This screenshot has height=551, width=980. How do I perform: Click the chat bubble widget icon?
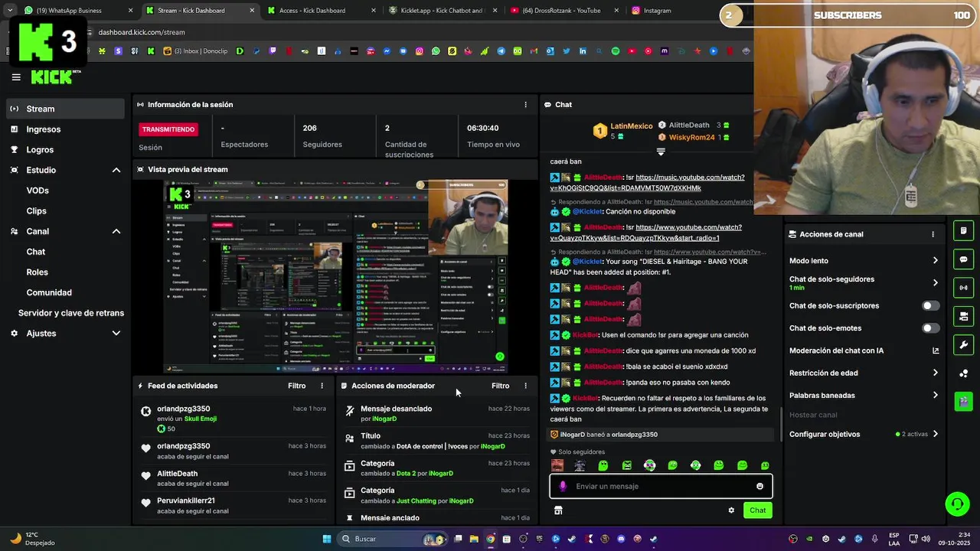pos(964,259)
